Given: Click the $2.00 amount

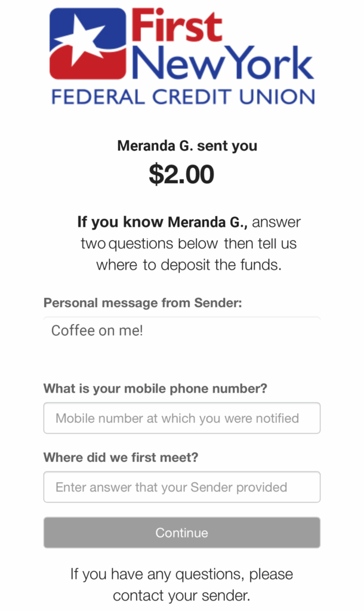Looking at the screenshot, I should (x=181, y=174).
